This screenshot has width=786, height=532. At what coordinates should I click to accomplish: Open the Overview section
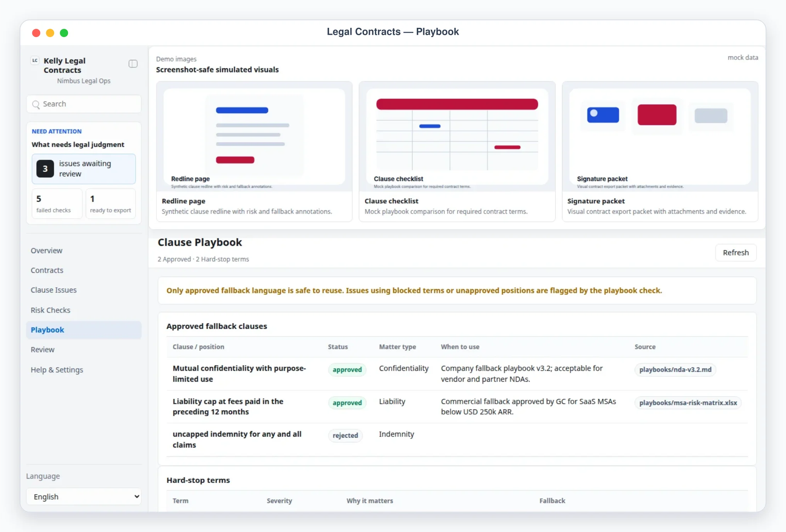[46, 250]
